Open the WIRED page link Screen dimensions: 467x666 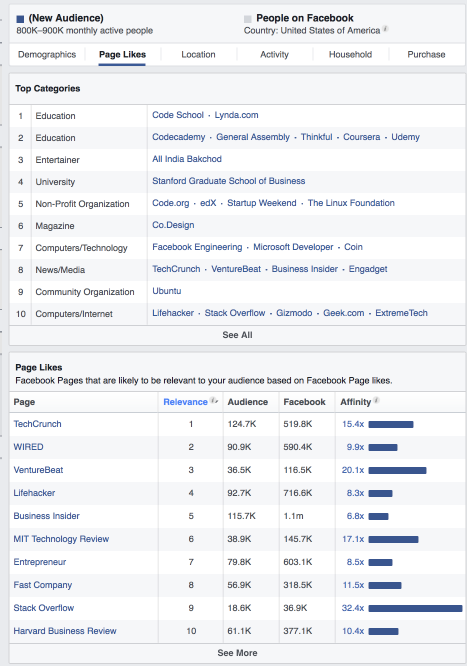point(28,447)
